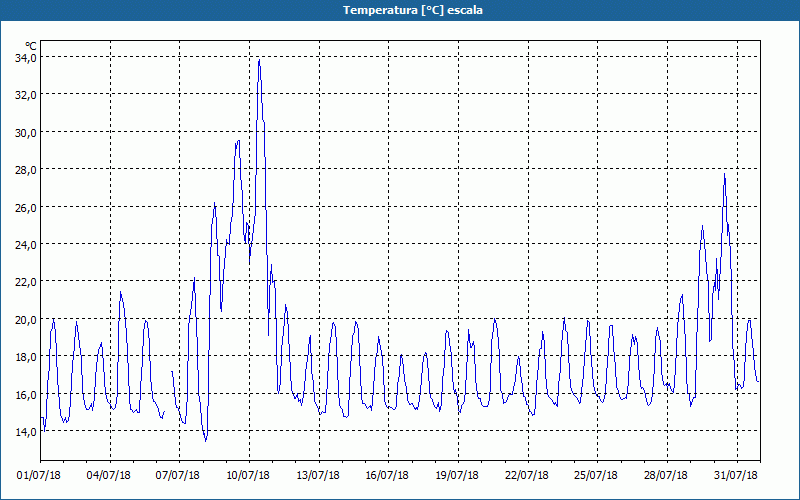Click the 19/07/18 date label
Viewport: 800px width, 500px height.
pos(457,475)
